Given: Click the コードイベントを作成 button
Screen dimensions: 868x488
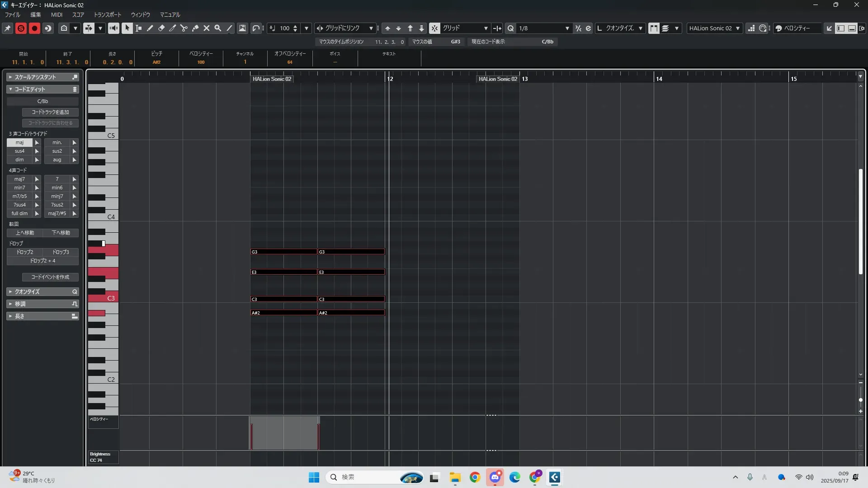Looking at the screenshot, I should click(50, 277).
